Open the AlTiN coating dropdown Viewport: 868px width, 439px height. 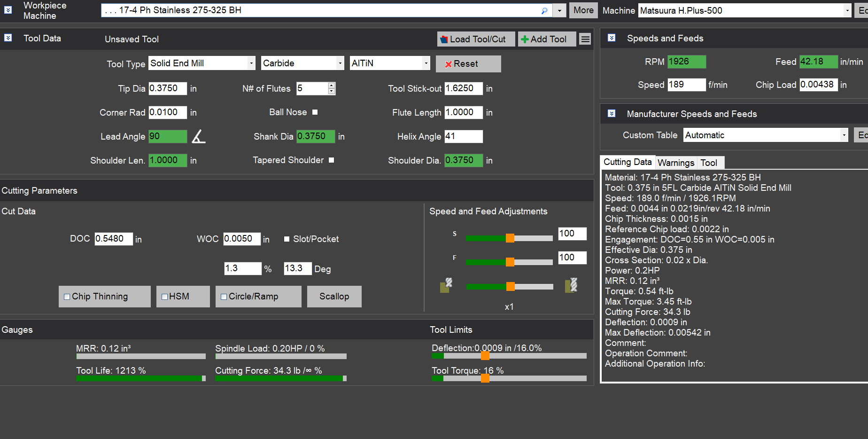pyautogui.click(x=426, y=63)
